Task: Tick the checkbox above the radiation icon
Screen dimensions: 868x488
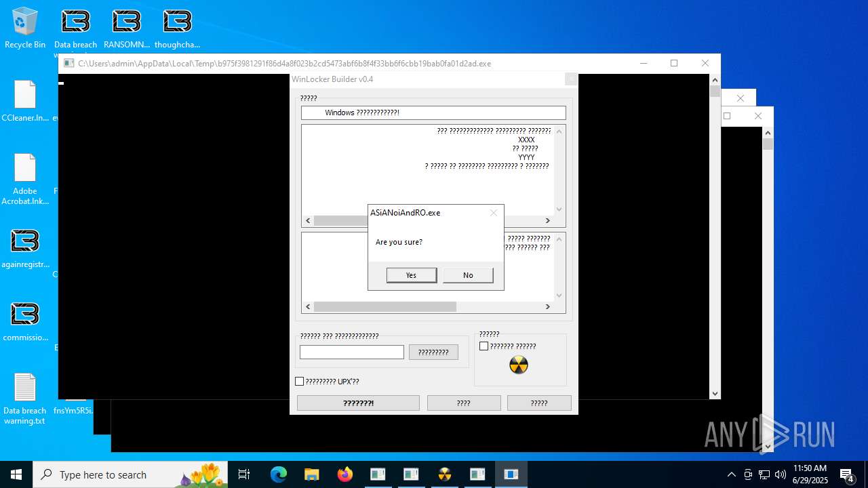Action: (484, 346)
